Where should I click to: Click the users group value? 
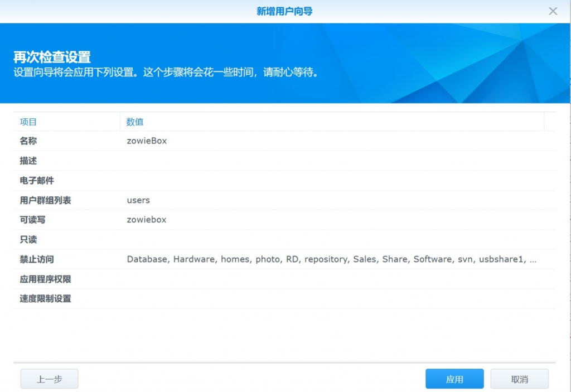(138, 200)
